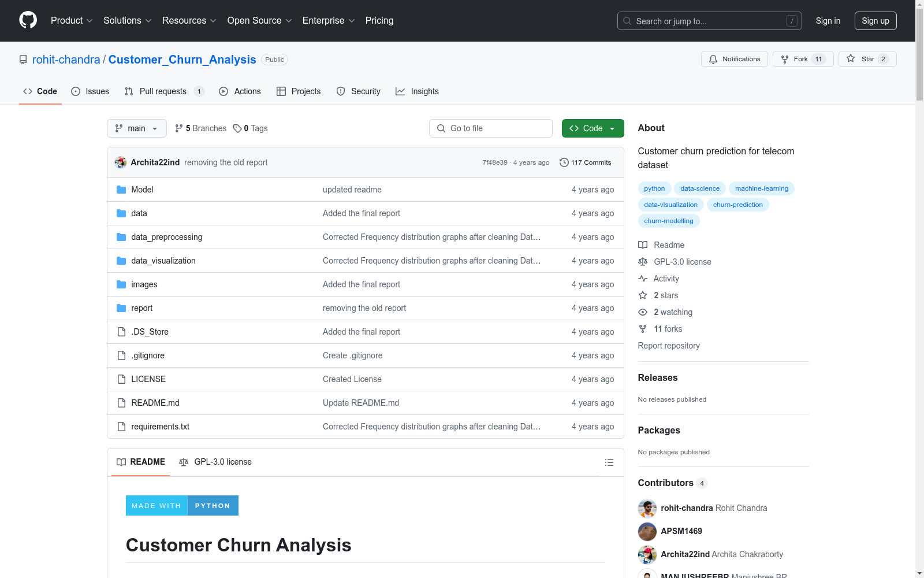Switch to the Pull requests tab
Viewport: 924px width, 578px height.
pyautogui.click(x=164, y=91)
